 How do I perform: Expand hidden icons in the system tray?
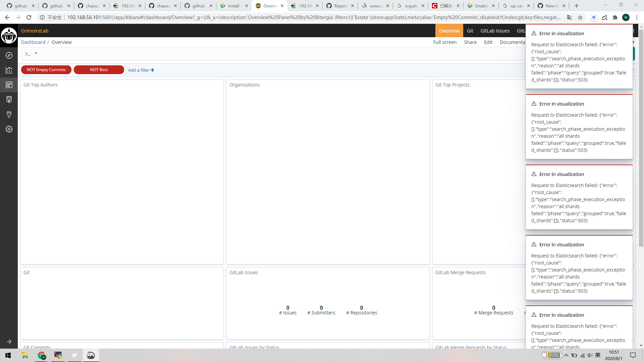566,355
